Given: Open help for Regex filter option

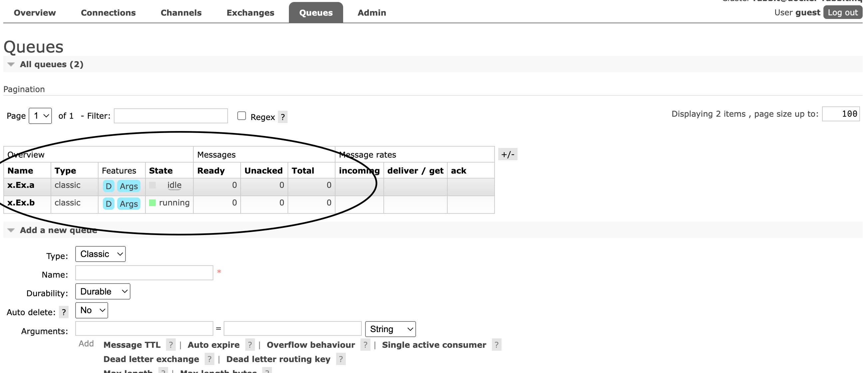Looking at the screenshot, I should (x=283, y=117).
